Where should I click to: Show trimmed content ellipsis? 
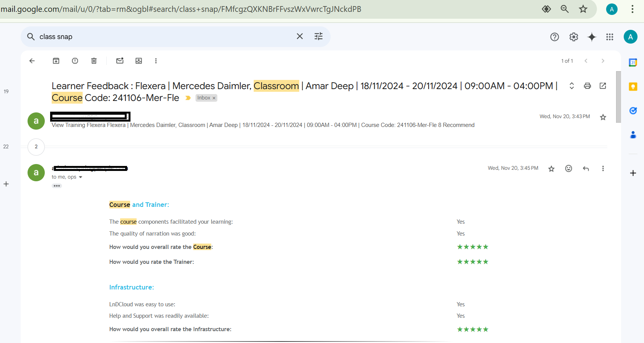(57, 186)
